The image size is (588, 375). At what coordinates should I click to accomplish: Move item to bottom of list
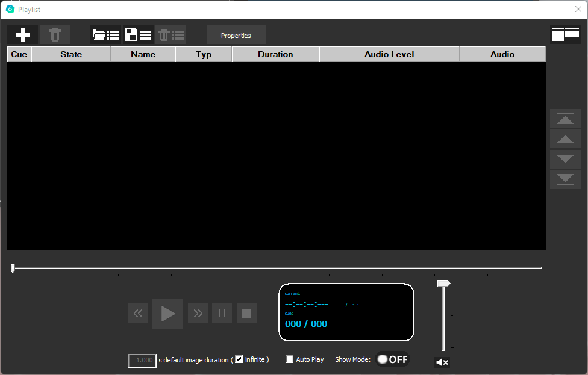click(565, 180)
